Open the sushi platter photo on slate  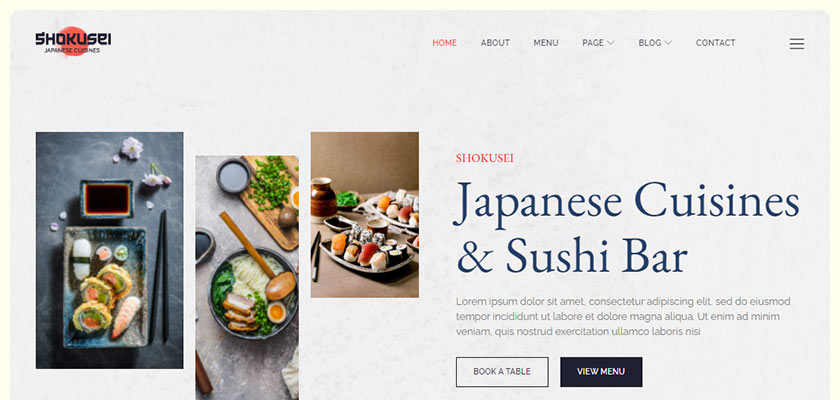tap(109, 250)
